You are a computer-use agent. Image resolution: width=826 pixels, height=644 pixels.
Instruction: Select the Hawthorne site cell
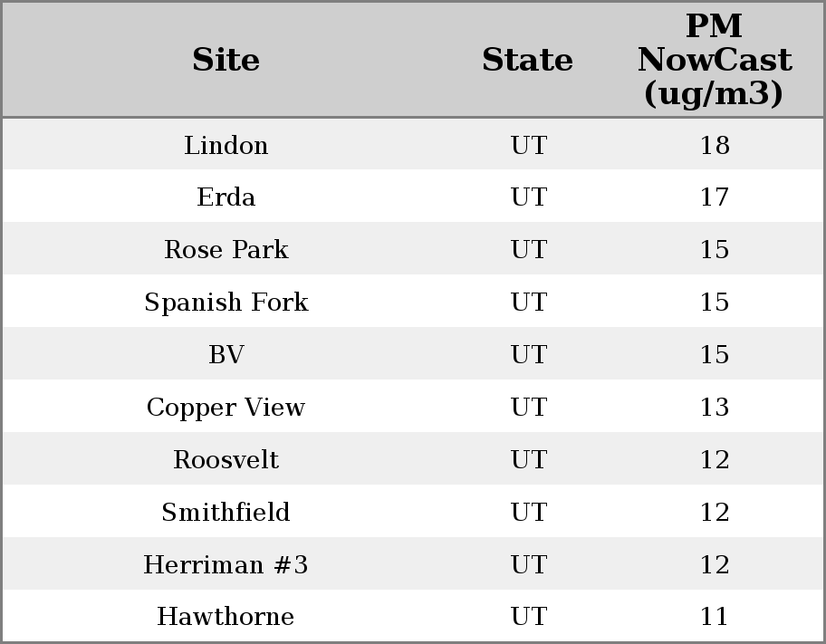[226, 617]
